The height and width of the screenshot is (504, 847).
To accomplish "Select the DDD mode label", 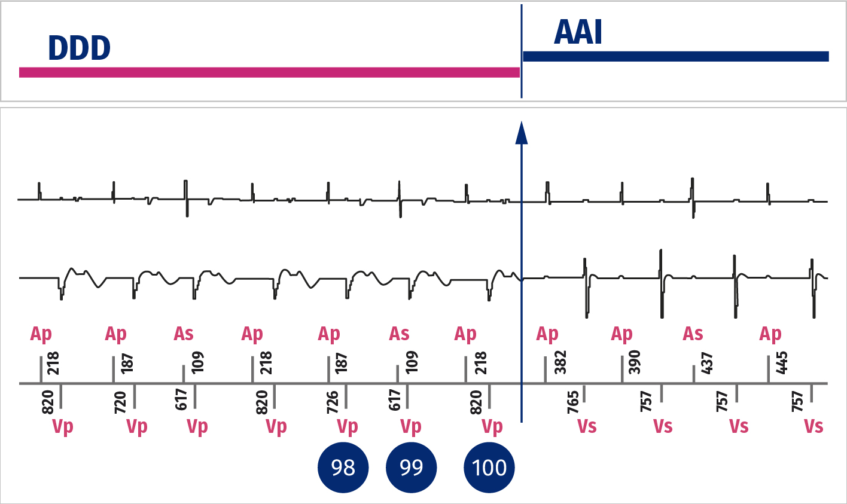I will [x=80, y=48].
